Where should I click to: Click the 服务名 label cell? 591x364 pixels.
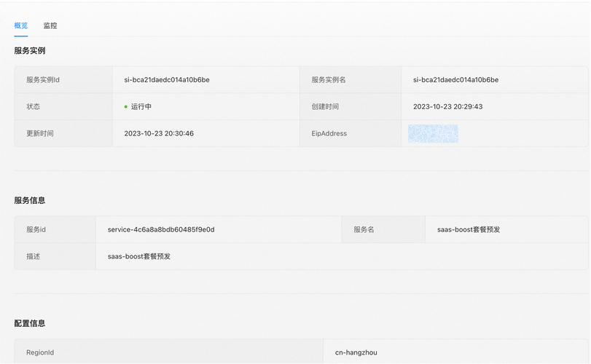coord(383,229)
